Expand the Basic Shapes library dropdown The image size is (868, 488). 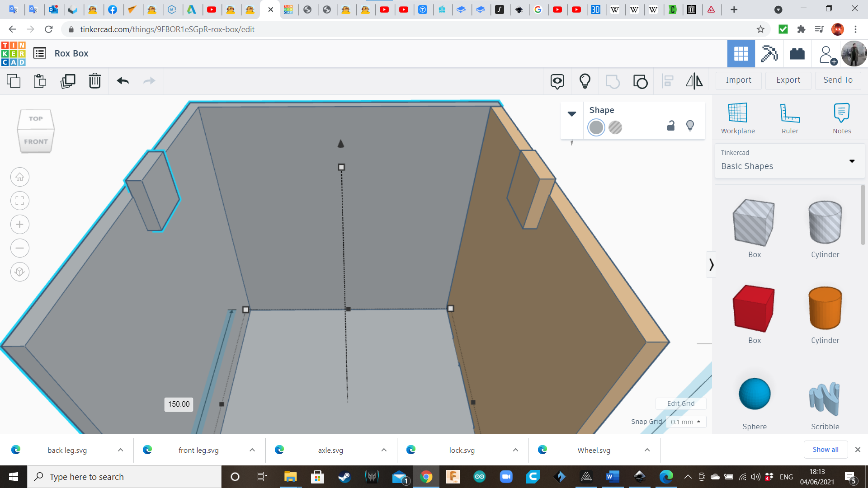coord(852,161)
